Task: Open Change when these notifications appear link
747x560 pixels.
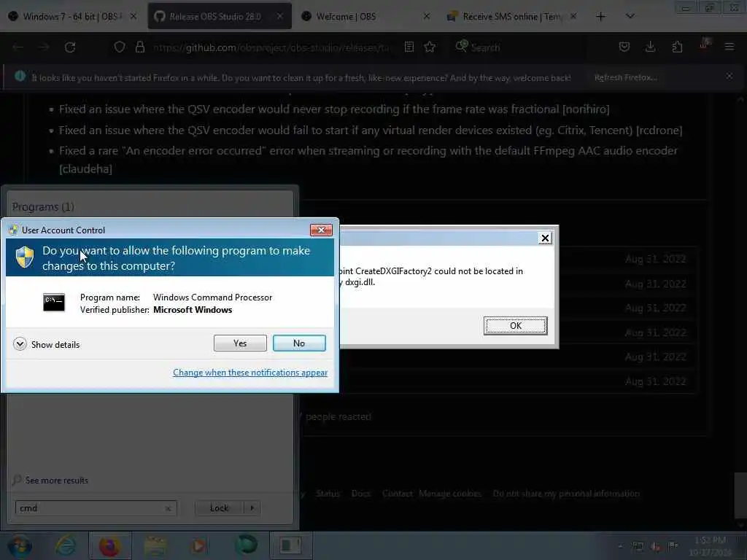Action: 250,373
